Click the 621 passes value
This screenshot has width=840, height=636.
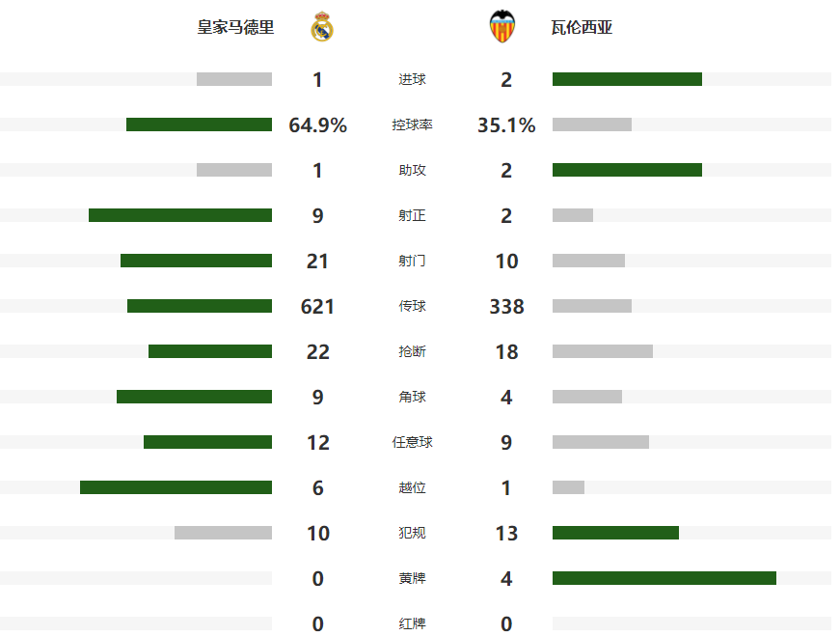coord(317,307)
